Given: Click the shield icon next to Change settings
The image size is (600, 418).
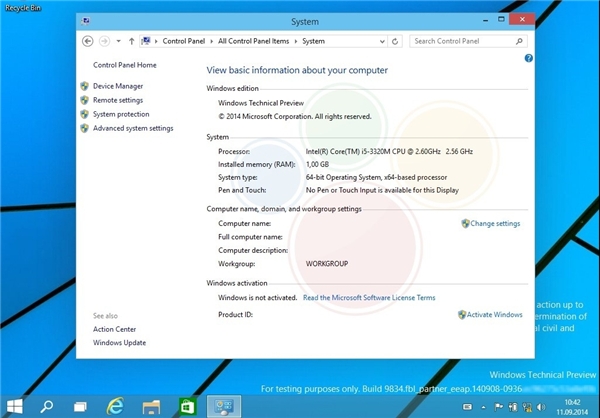Looking at the screenshot, I should pyautogui.click(x=465, y=224).
